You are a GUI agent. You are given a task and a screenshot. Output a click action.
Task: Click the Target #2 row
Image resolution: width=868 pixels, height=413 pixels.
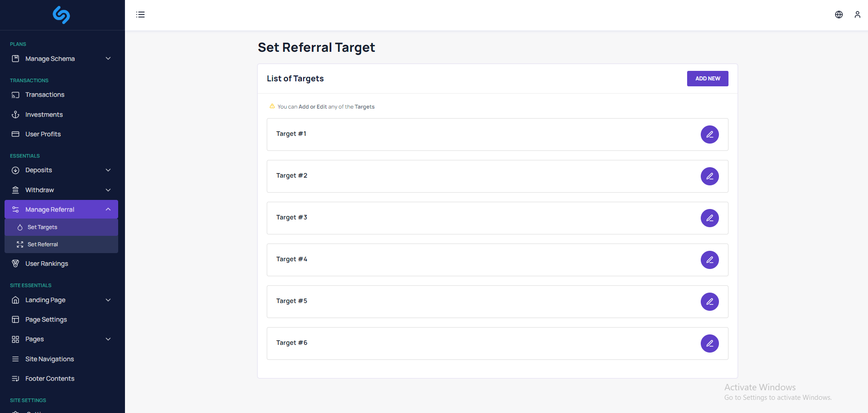point(454,176)
